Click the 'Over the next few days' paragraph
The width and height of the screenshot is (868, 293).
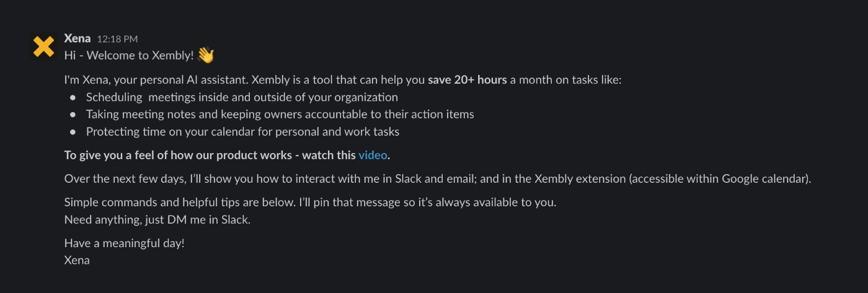[437, 179]
